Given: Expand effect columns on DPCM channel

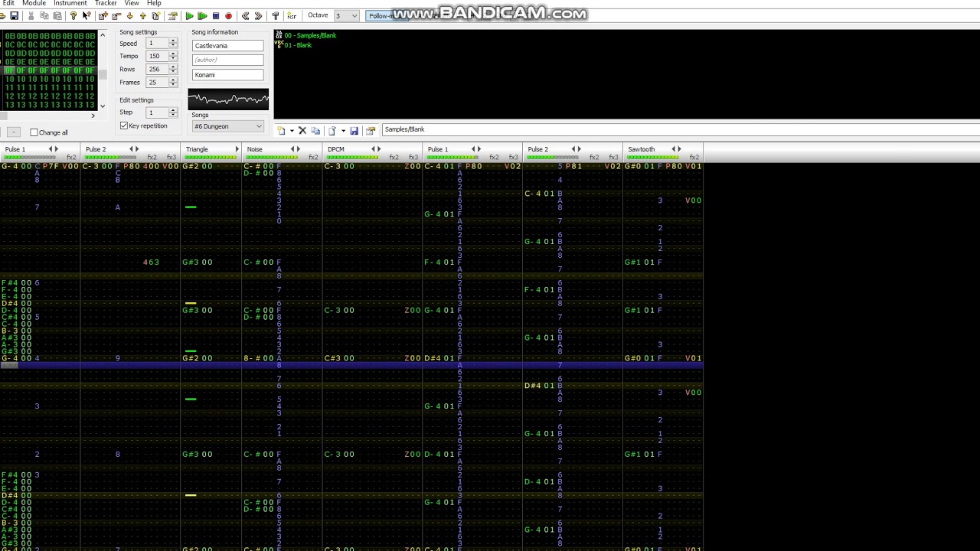Looking at the screenshot, I should (378, 149).
